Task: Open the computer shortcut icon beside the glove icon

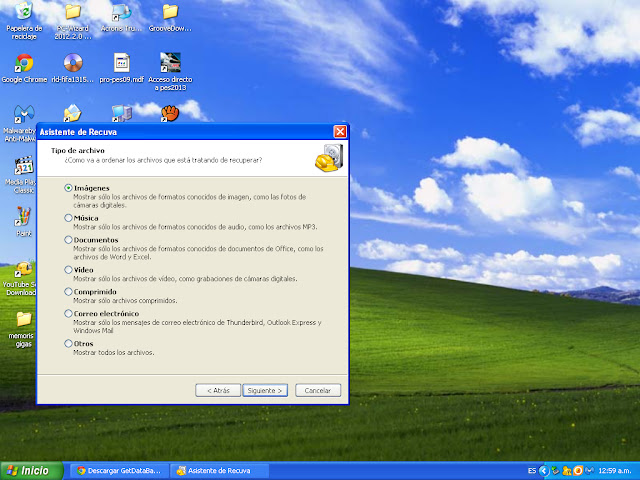Action: 121,113
